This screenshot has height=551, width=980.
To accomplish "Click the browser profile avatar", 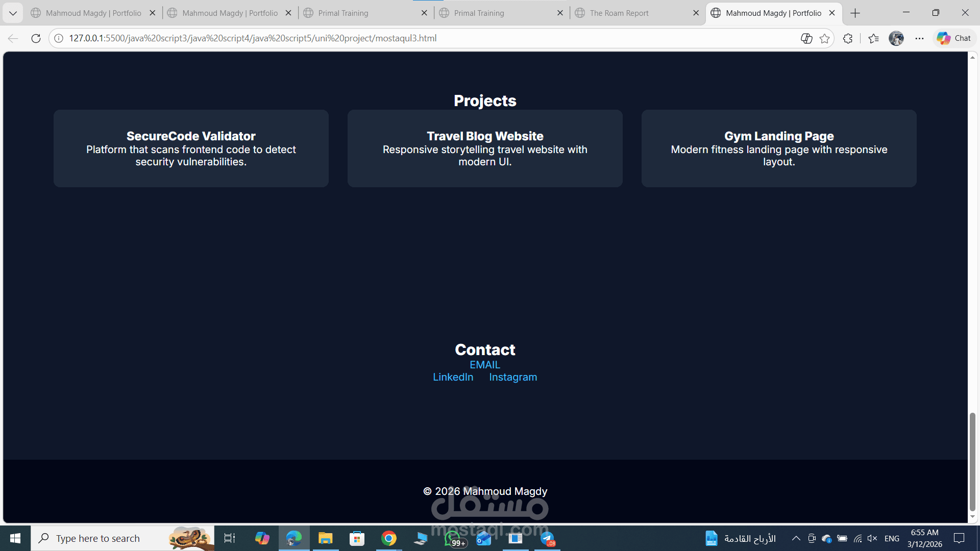I will tap(896, 38).
